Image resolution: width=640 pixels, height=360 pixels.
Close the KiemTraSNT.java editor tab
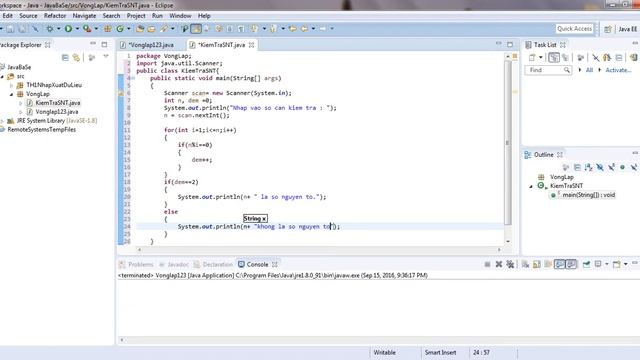coord(251,45)
